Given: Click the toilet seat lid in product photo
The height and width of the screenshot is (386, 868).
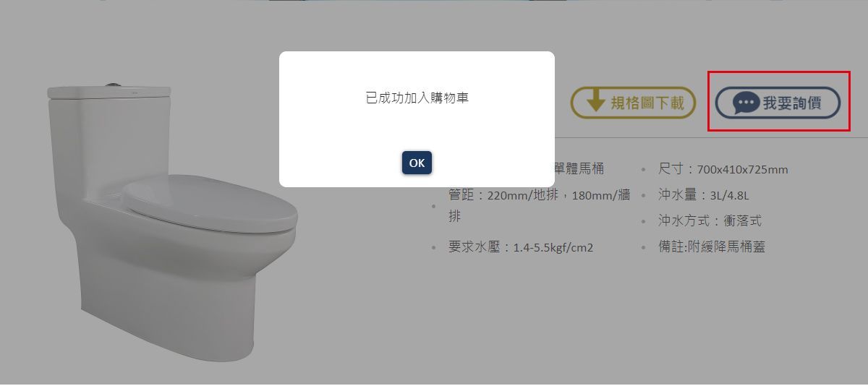Looking at the screenshot, I should pyautogui.click(x=210, y=205).
